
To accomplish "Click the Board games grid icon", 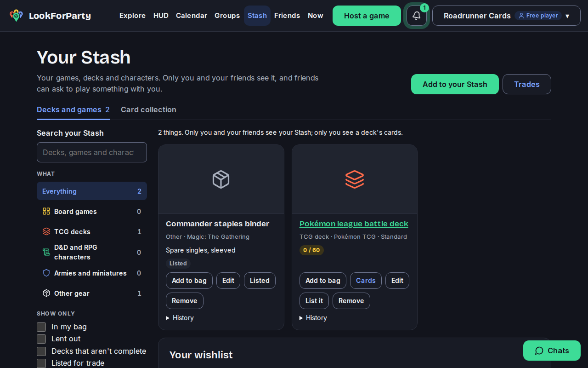I will pyautogui.click(x=46, y=211).
